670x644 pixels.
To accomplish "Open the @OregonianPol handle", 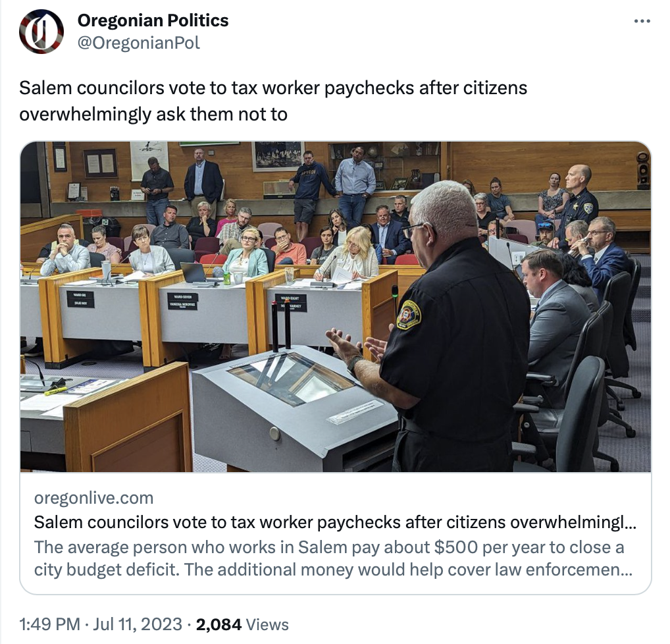I will [x=138, y=43].
